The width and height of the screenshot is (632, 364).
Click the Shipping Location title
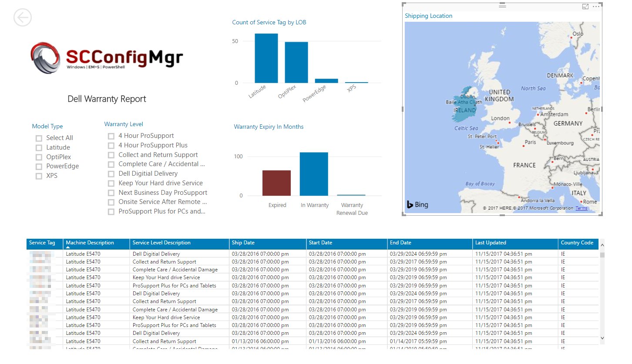[x=429, y=16]
